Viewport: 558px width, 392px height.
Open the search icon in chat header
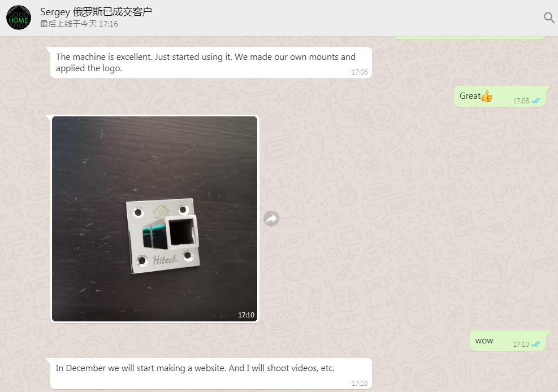(549, 17)
